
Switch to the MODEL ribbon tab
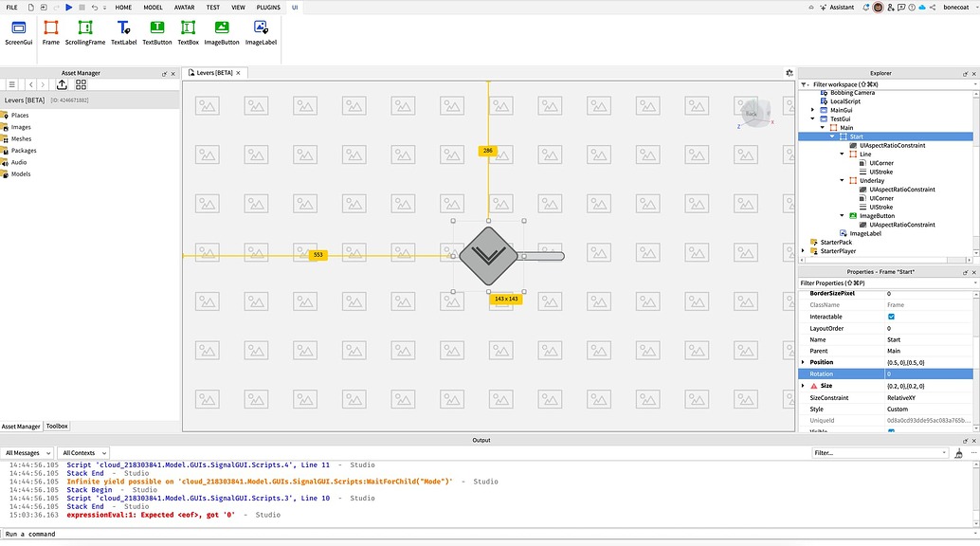pos(154,7)
